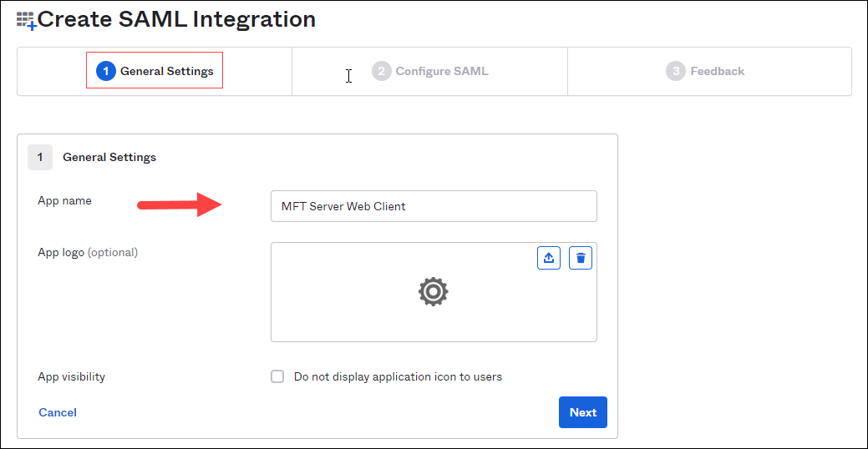Click the 'Create SAML Integration' page heading
Image resolution: width=868 pixels, height=449 pixels.
tap(176, 19)
